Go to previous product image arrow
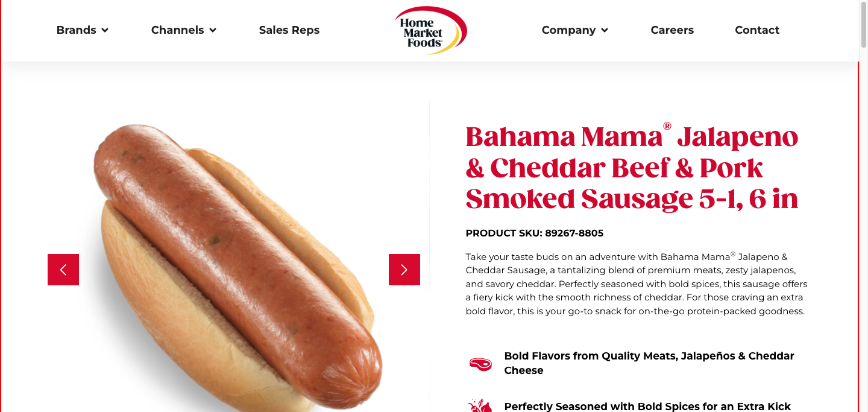The width and height of the screenshot is (868, 412). (x=63, y=270)
